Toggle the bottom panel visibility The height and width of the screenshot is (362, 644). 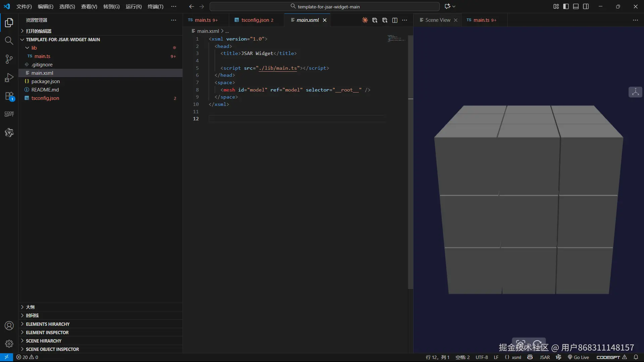(576, 6)
